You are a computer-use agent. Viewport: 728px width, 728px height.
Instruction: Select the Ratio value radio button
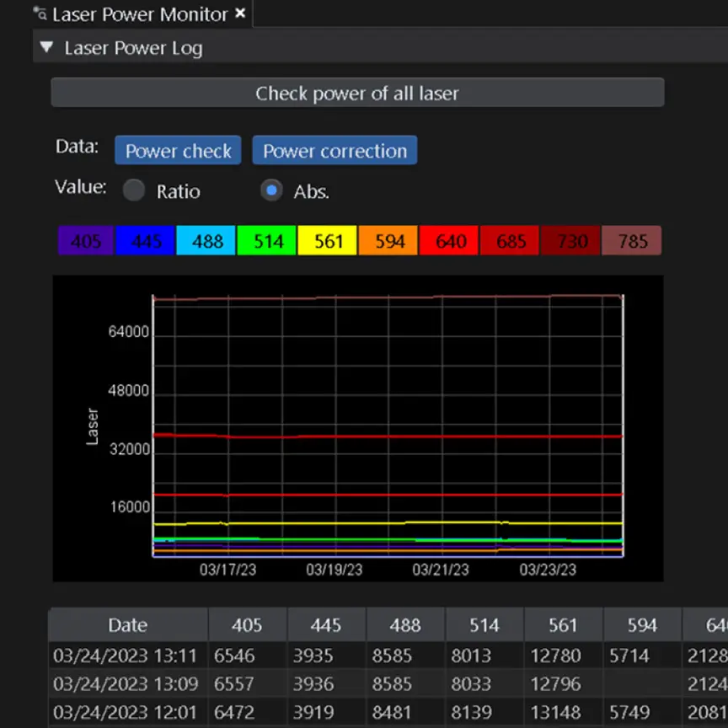[x=134, y=190]
